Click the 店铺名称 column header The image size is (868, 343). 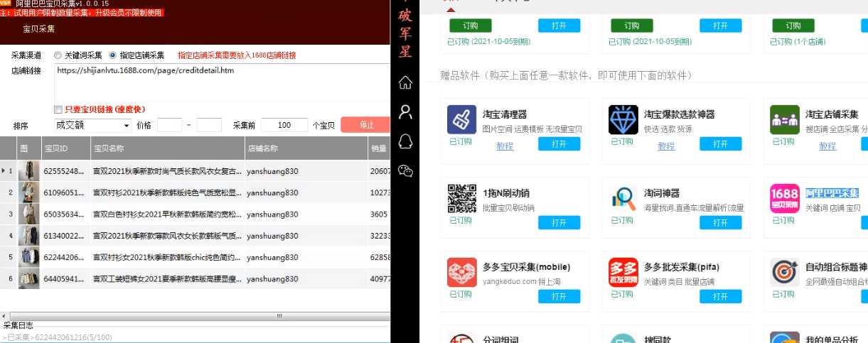pos(306,149)
